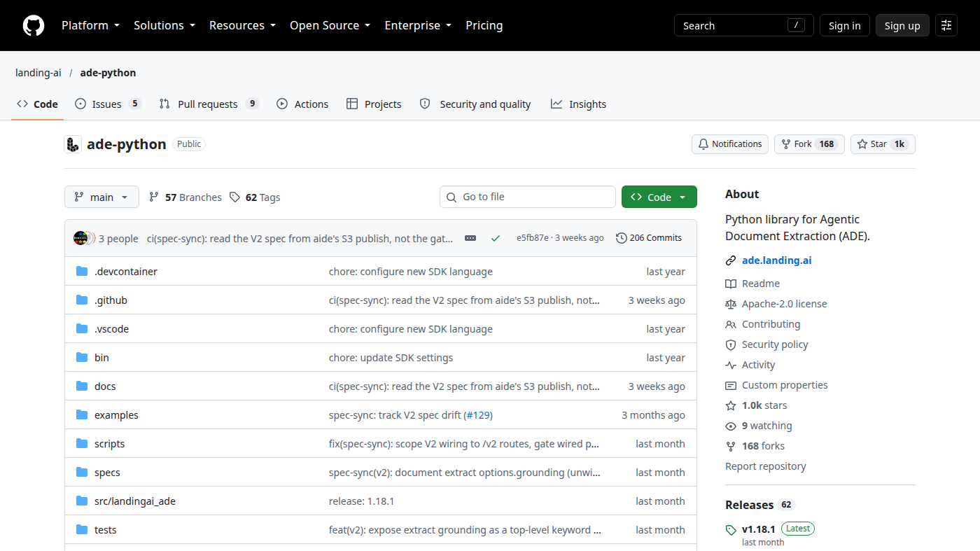
Task: Expand the Enterprise menu
Action: pos(419,25)
